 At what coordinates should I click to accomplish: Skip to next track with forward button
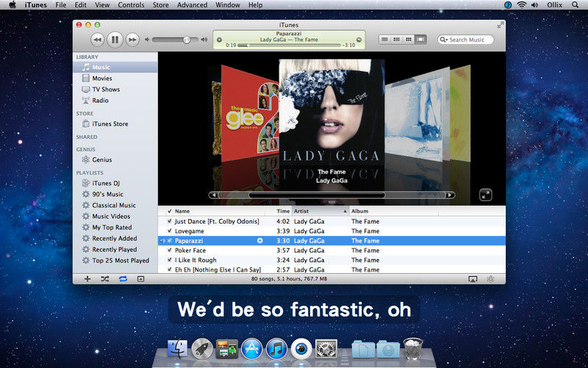point(132,40)
